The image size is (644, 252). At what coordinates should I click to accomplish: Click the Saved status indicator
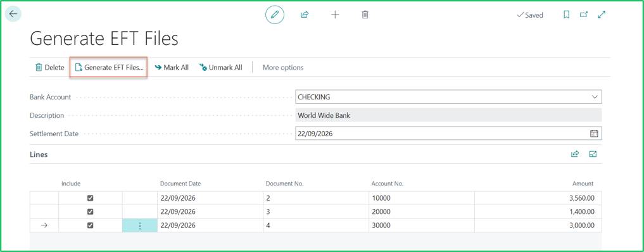click(530, 15)
